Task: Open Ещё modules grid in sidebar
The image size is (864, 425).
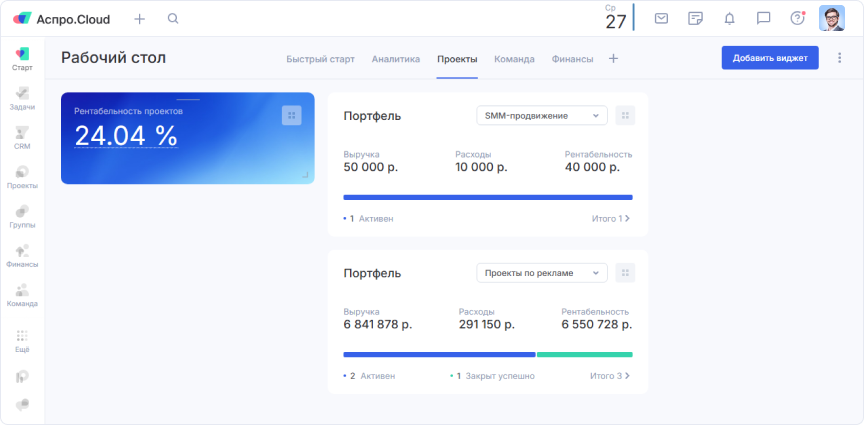Action: 23,341
